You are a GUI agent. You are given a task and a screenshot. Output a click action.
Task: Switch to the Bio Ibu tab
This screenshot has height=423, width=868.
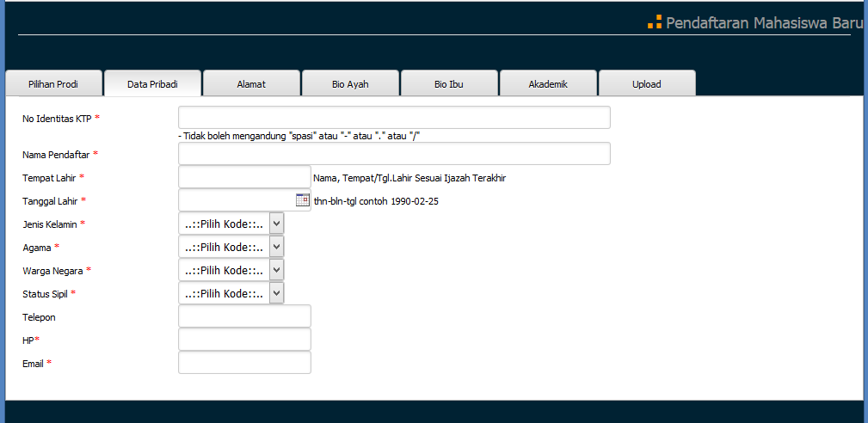(x=448, y=84)
